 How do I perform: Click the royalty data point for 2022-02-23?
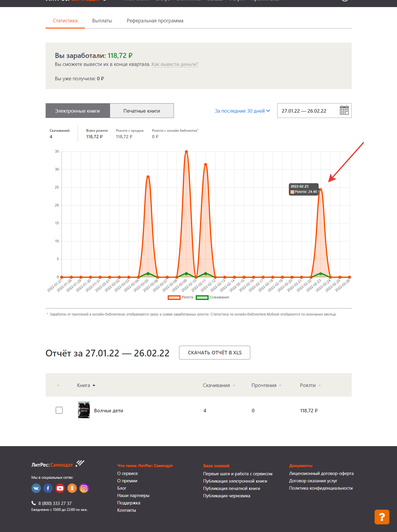click(x=321, y=189)
